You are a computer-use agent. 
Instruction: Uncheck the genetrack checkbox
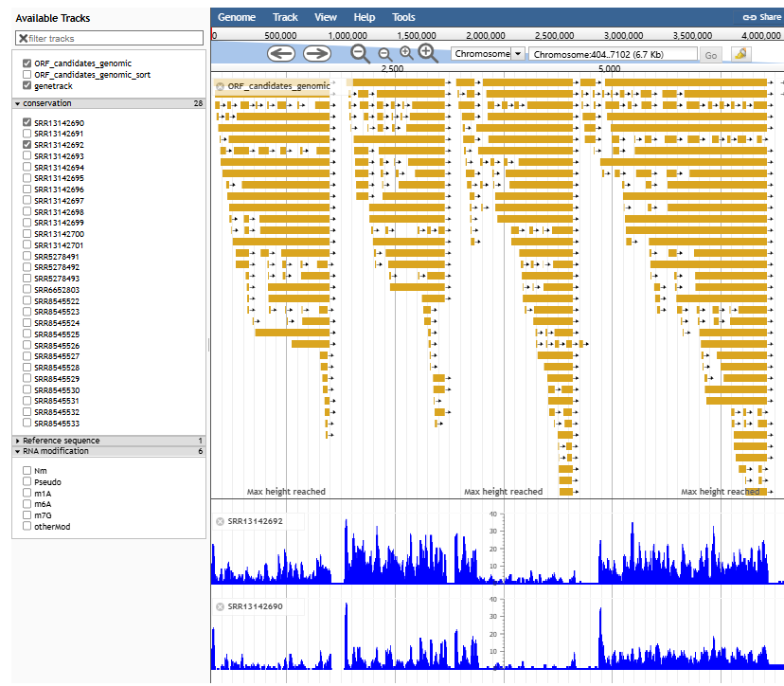tap(27, 85)
